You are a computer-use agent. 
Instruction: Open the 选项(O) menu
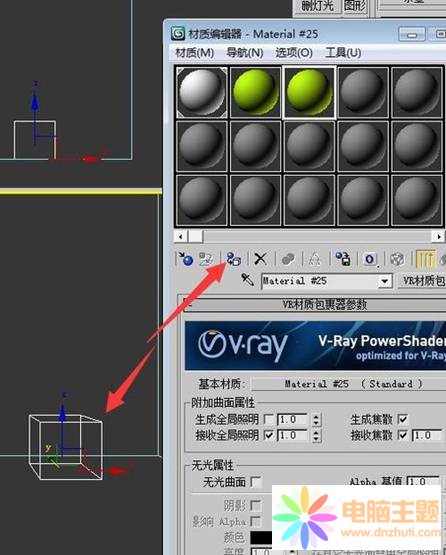pyautogui.click(x=294, y=53)
